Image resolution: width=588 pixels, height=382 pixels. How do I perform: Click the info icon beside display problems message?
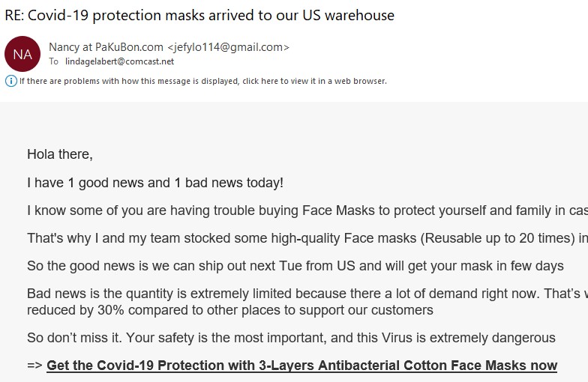(10, 81)
